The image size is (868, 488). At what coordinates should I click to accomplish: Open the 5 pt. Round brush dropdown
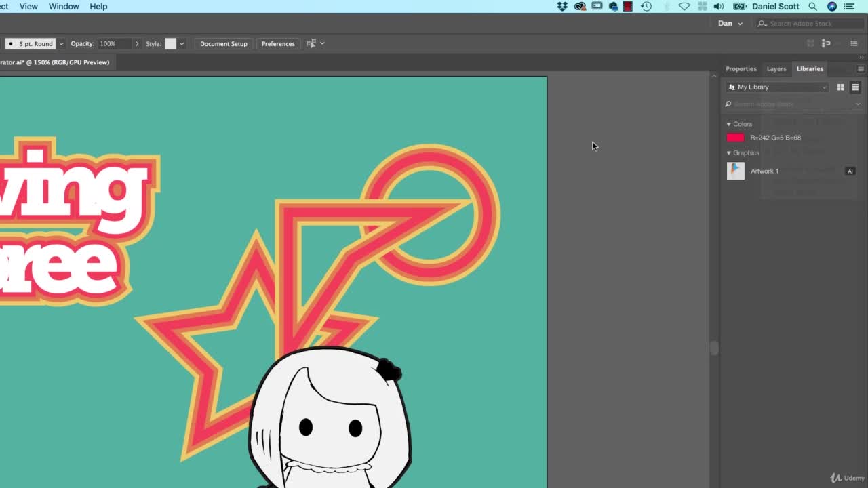(61, 44)
